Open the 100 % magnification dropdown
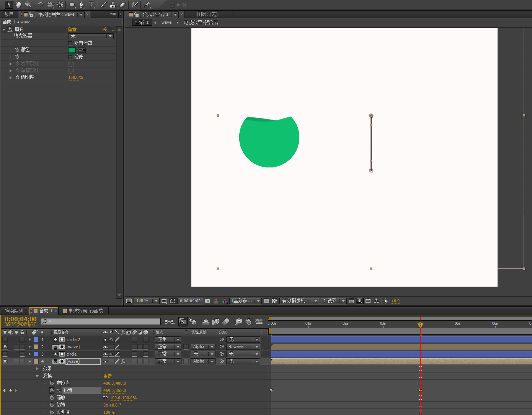 click(x=147, y=301)
